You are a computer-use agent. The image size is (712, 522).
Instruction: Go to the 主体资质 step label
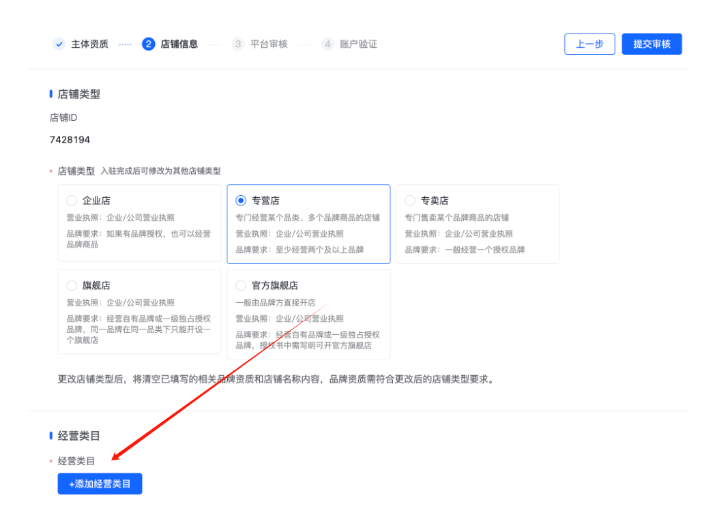89,44
